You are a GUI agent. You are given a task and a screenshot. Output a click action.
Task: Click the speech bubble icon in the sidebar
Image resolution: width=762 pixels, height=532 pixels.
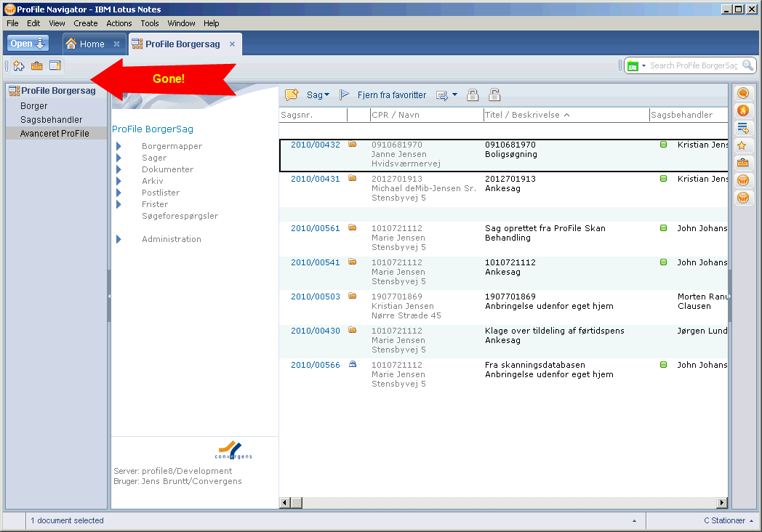742,93
